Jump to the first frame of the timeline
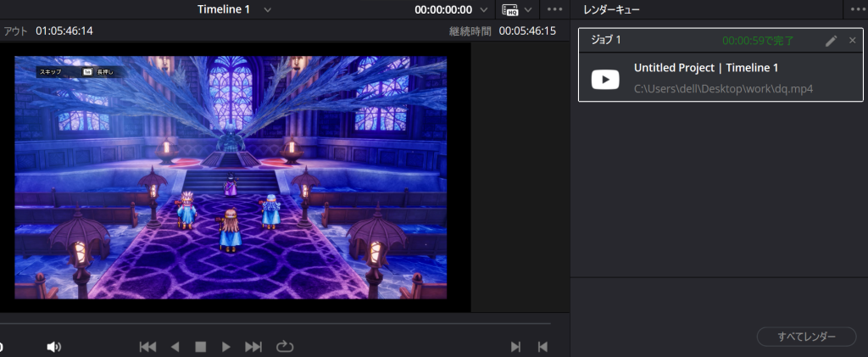The height and width of the screenshot is (357, 868). coord(147,347)
